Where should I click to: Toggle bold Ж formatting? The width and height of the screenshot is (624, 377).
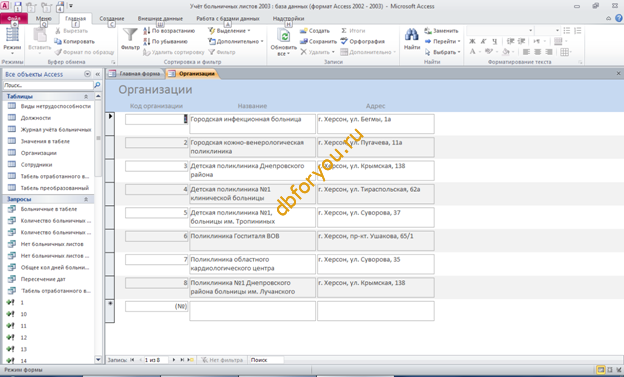[x=472, y=41]
